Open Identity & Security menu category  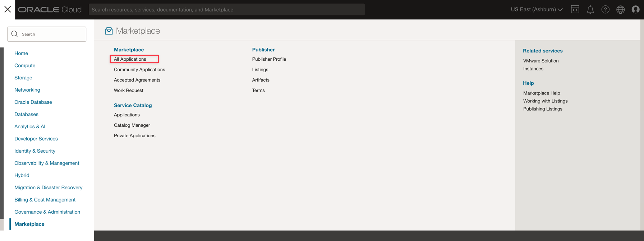coord(35,151)
